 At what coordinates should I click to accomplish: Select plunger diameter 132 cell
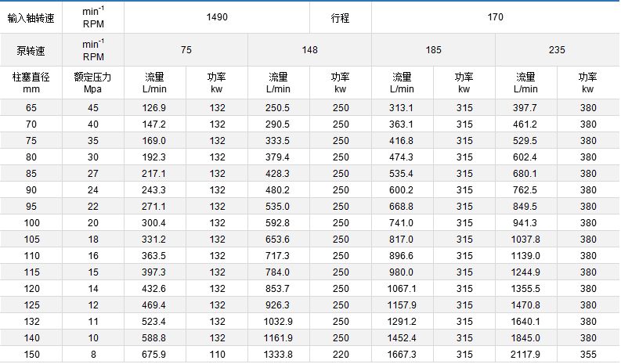31,322
